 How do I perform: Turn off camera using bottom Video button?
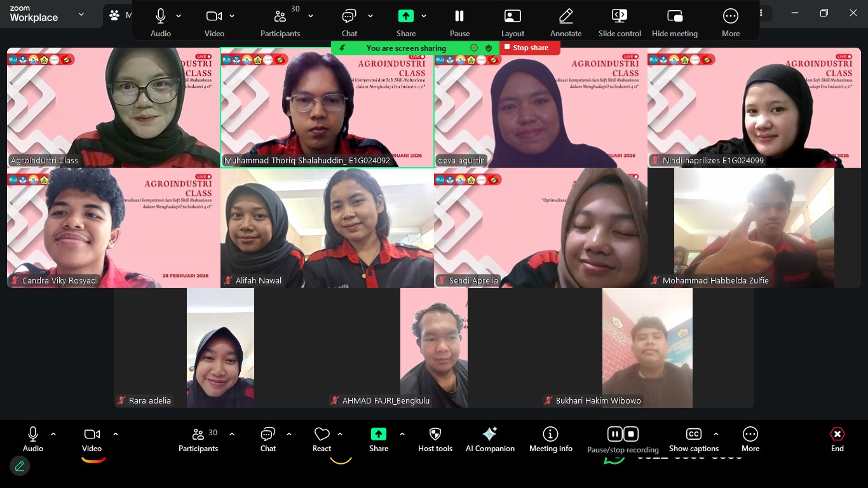(x=92, y=440)
